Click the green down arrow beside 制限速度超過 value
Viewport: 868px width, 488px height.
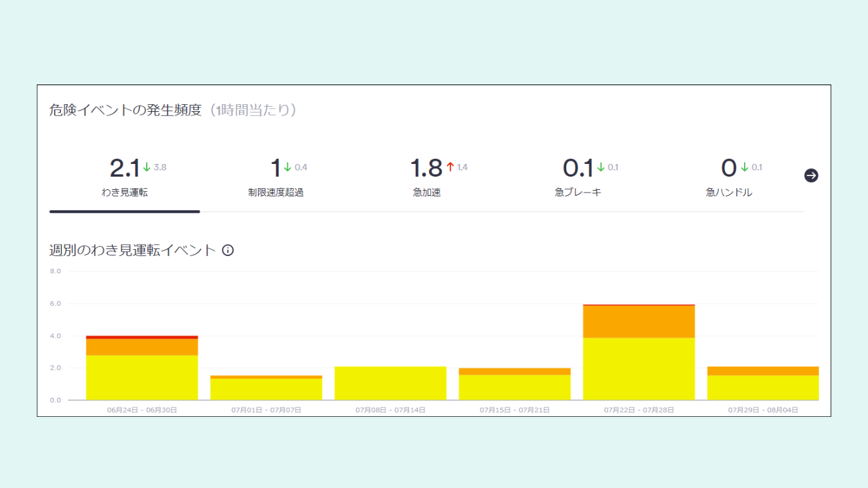[x=287, y=167]
